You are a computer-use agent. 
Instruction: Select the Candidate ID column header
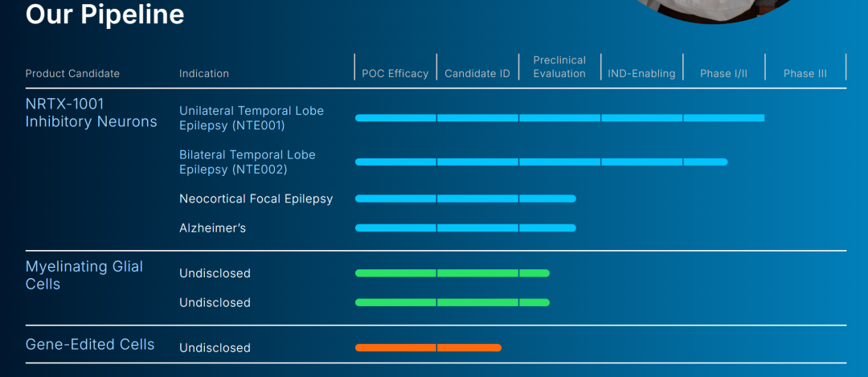[477, 73]
